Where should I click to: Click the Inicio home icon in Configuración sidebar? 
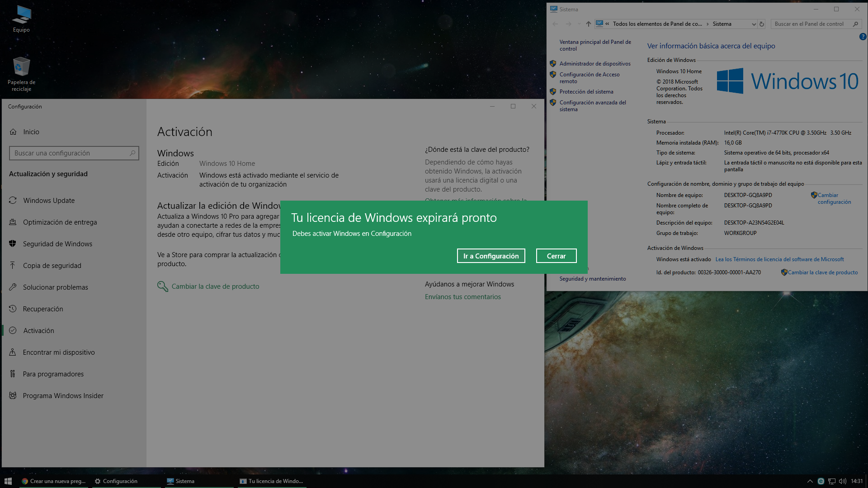click(x=13, y=132)
